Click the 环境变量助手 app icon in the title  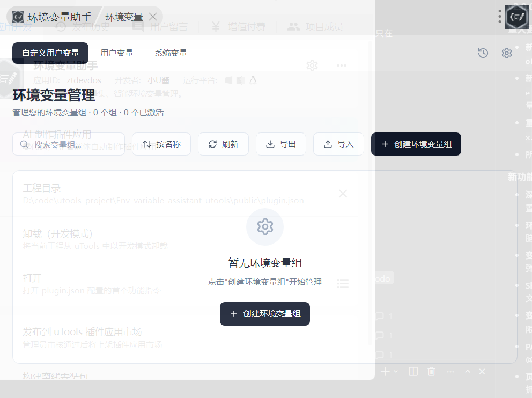[x=18, y=17]
